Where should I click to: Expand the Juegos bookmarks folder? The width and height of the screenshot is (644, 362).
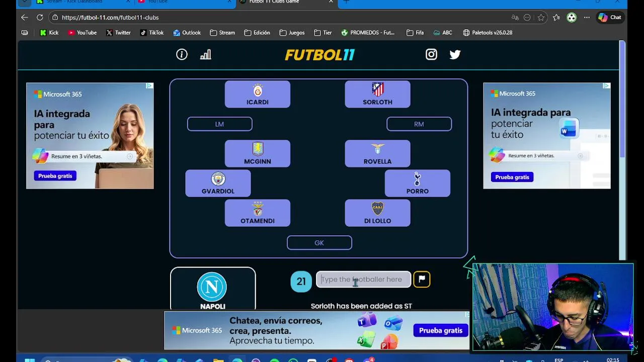[x=292, y=33]
